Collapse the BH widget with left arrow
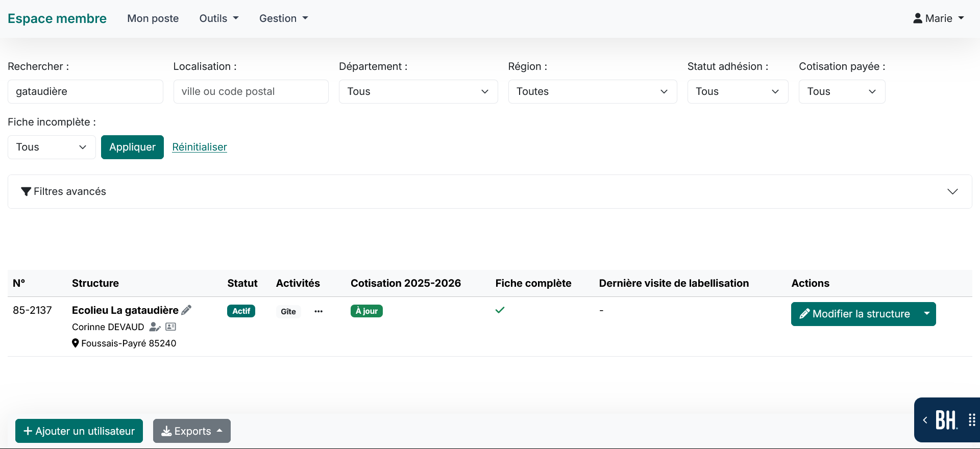Image resolution: width=980 pixels, height=449 pixels. [x=925, y=420]
